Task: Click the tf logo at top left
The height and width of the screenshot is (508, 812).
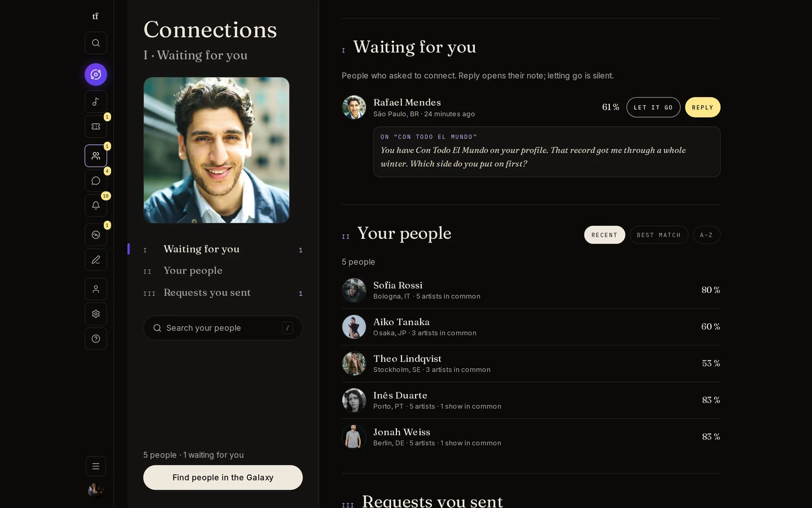Action: point(95,16)
